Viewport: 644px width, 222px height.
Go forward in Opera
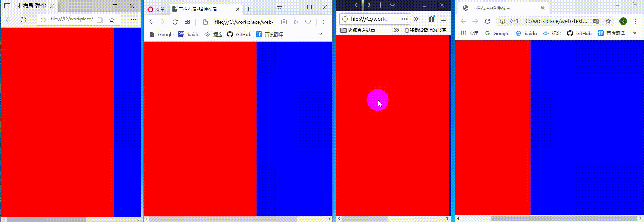[163, 22]
